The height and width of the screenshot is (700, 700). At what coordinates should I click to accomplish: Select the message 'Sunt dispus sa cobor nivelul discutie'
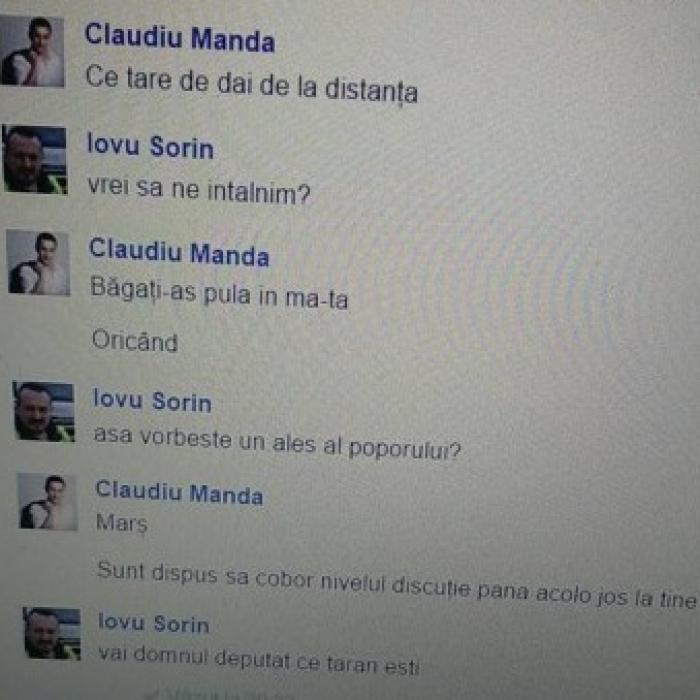coord(397,583)
